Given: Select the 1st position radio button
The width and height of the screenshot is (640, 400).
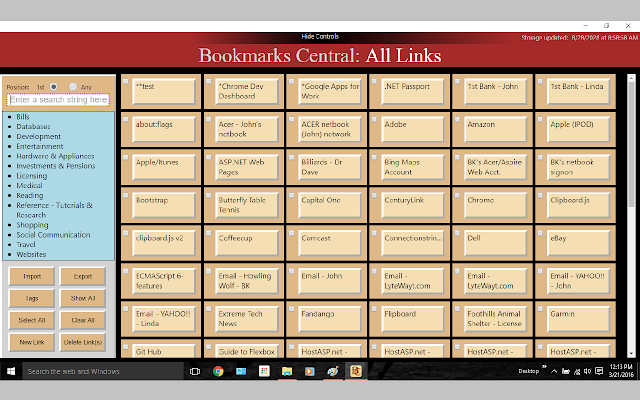Looking at the screenshot, I should click(x=53, y=87).
